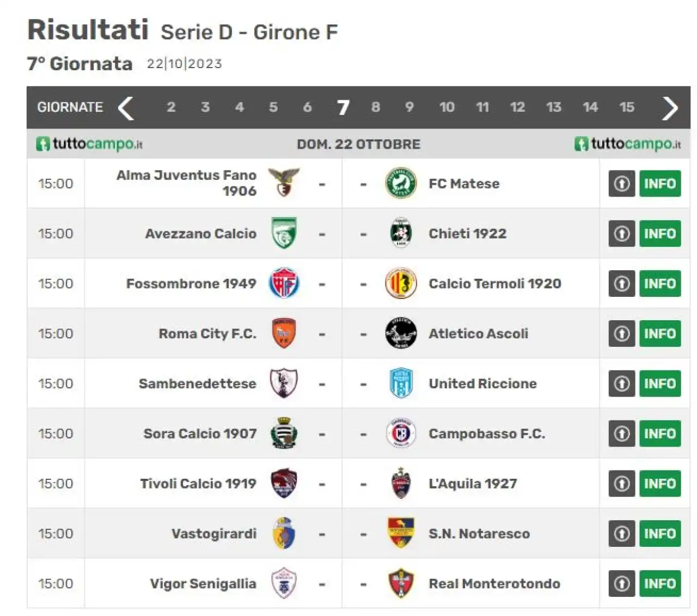The width and height of the screenshot is (697, 616).
Task: Select giornata 2 in the navigation bar
Action: [x=171, y=107]
